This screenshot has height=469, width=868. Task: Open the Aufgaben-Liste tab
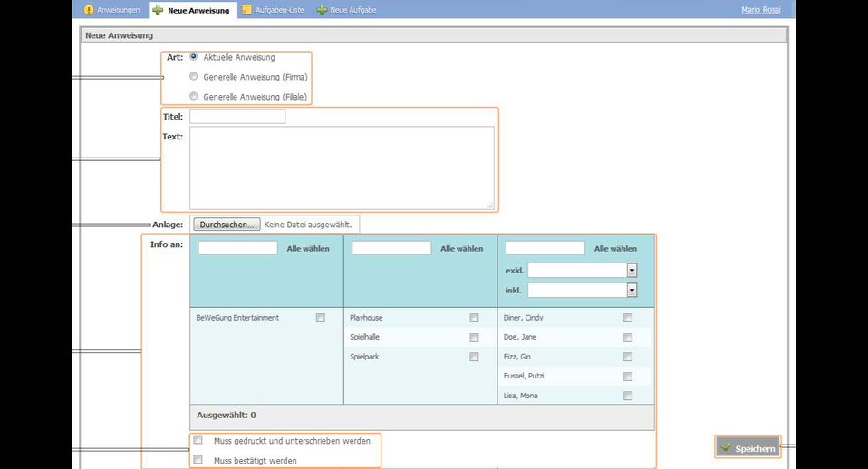tap(274, 10)
